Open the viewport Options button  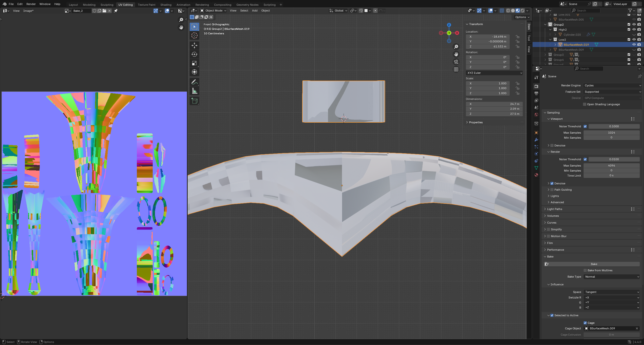pyautogui.click(x=522, y=17)
